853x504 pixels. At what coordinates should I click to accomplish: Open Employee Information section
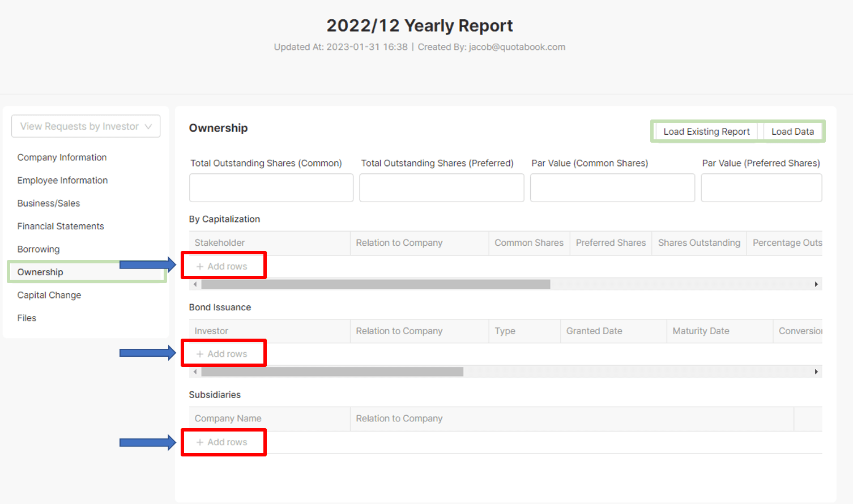[x=62, y=180]
